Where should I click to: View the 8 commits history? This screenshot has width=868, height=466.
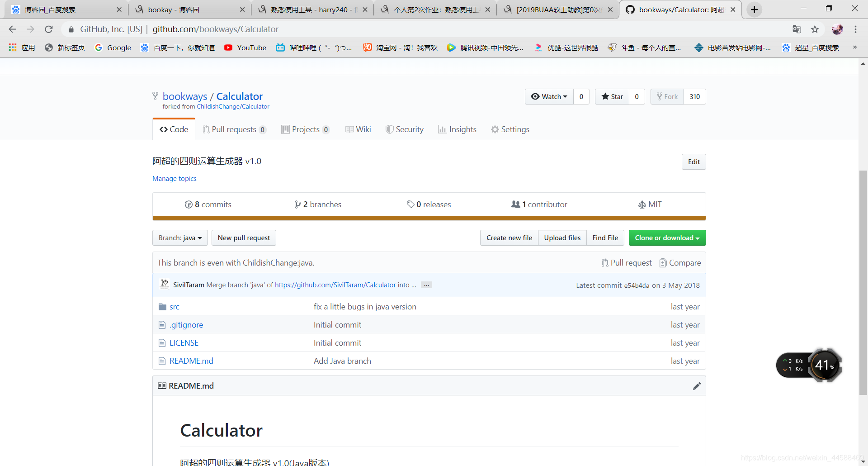[208, 204]
